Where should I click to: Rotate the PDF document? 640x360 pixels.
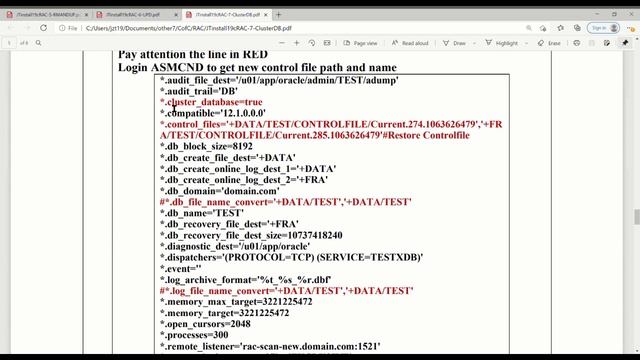tap(312, 43)
